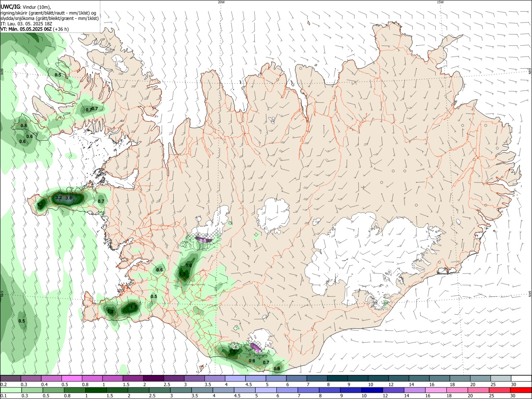Click the 0.2 label under the snow scale
The width and height of the screenshot is (532, 399).
[3, 384]
